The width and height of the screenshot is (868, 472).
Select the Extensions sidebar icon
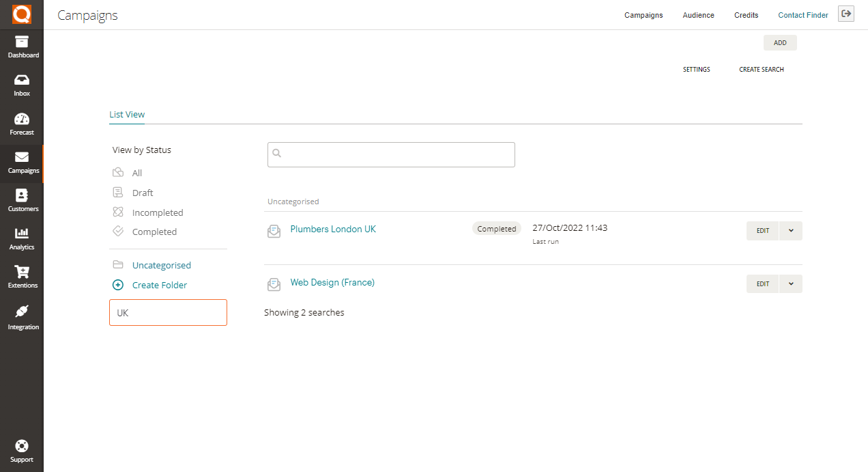pyautogui.click(x=23, y=277)
